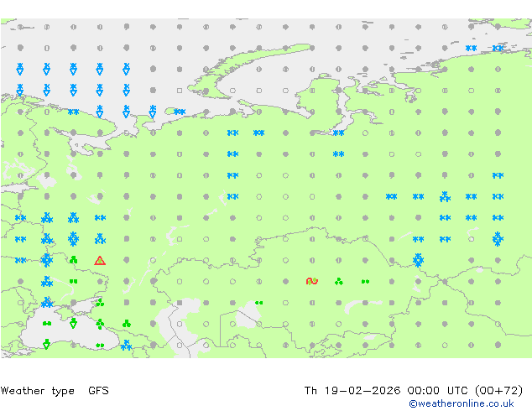
Task: Select green trefoil left of red triangle
Action: coord(73,260)
